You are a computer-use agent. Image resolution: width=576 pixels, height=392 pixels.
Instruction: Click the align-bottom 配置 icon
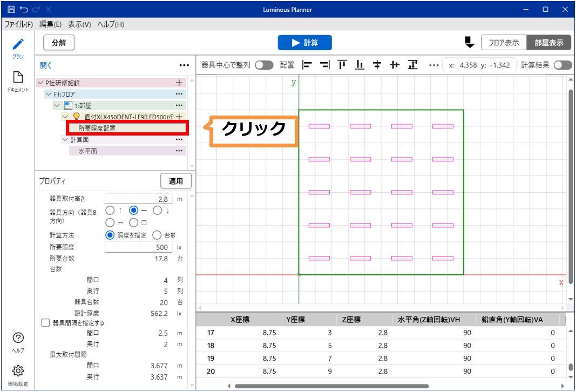click(x=360, y=65)
